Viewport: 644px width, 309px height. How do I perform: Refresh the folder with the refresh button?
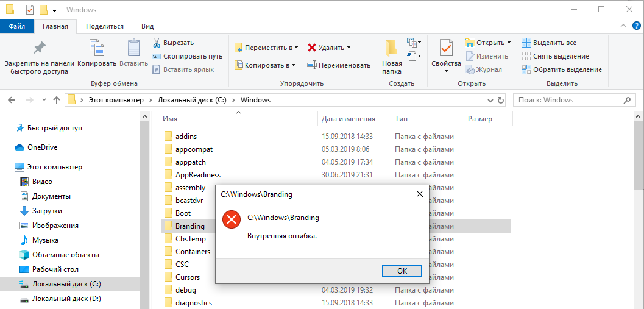(501, 100)
